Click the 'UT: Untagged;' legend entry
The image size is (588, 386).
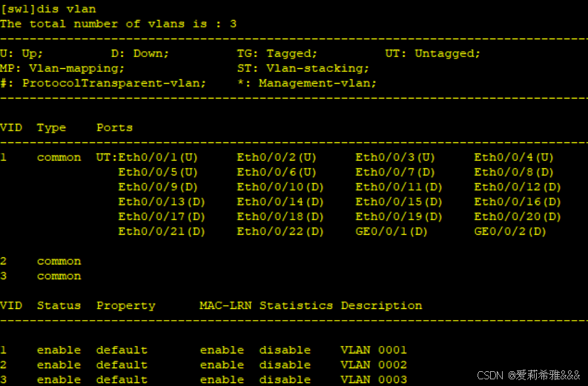pyautogui.click(x=433, y=53)
